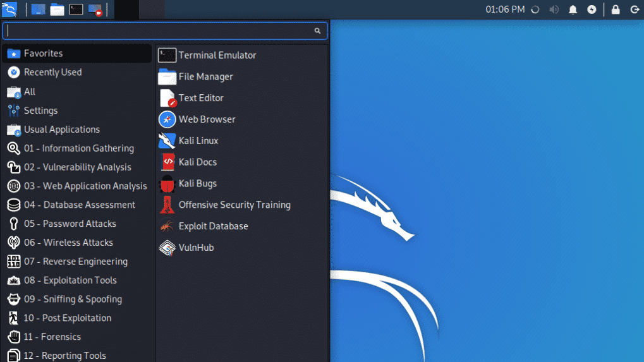Open Kali Bugs tracker entry

coord(242,183)
